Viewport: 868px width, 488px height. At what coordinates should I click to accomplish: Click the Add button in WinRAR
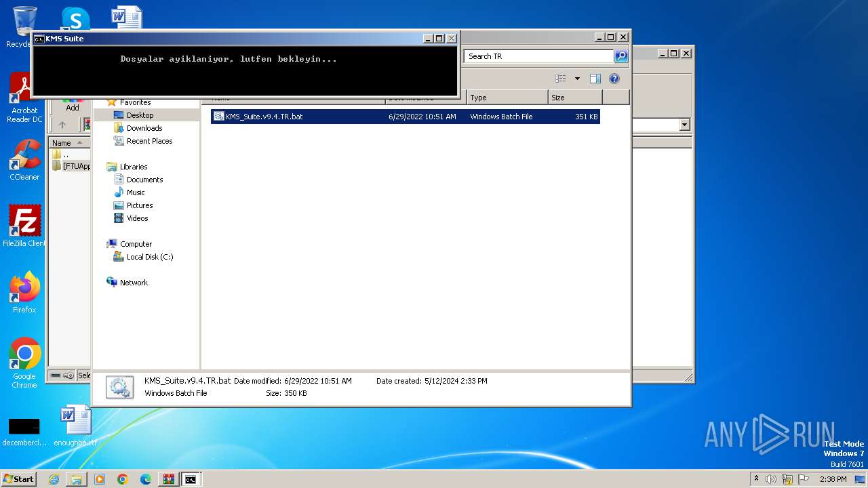(73, 104)
